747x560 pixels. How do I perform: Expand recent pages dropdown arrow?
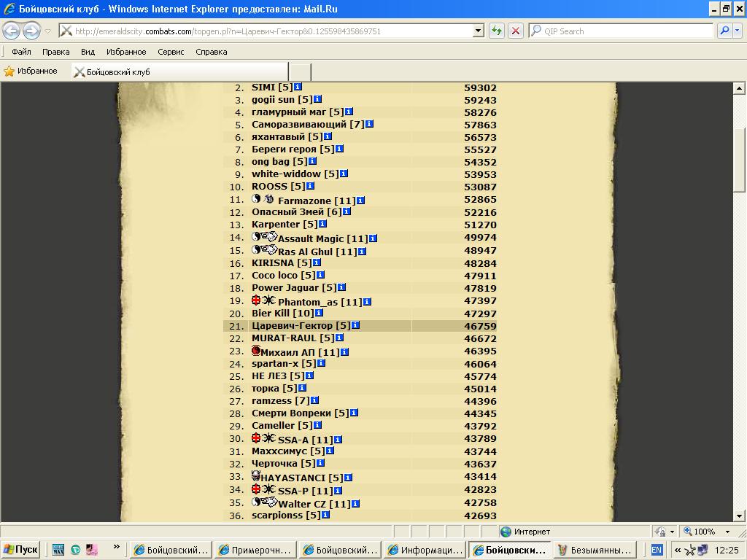(x=47, y=31)
